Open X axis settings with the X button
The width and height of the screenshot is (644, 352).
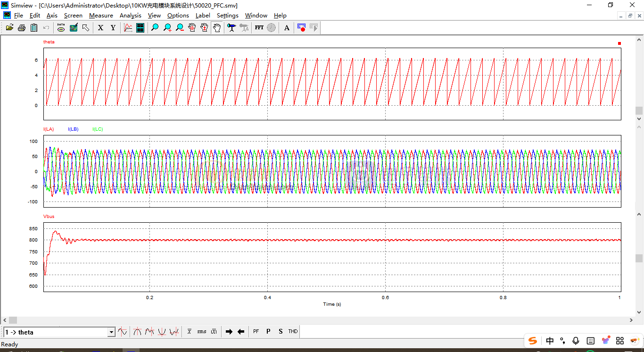100,28
